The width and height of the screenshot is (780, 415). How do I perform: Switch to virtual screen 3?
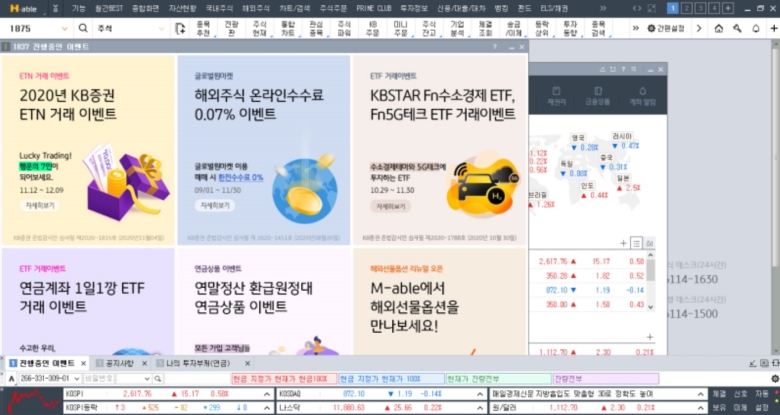700,8
